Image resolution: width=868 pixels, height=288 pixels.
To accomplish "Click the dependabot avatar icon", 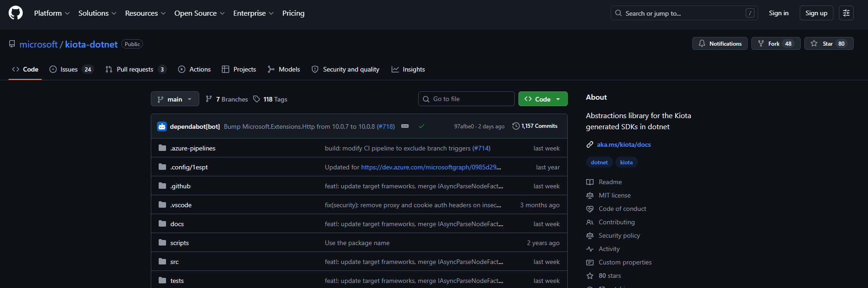I will (x=162, y=126).
